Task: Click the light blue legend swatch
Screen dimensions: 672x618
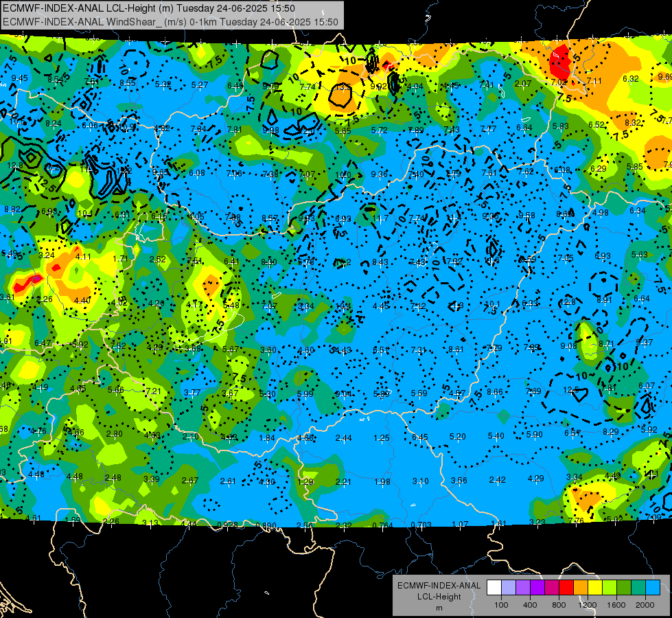Action: point(653,588)
